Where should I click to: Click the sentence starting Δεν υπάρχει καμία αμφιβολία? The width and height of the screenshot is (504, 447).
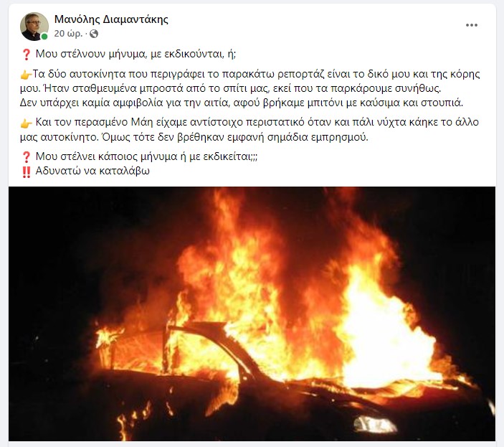242,103
